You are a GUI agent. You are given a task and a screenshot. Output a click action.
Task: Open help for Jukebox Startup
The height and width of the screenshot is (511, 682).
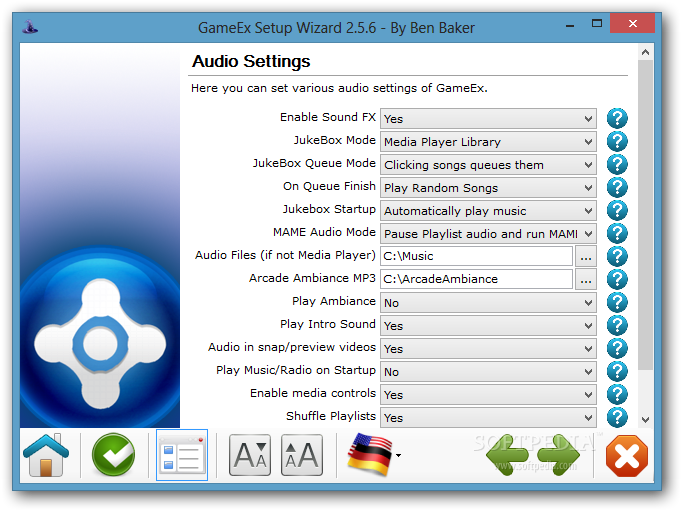click(x=617, y=210)
